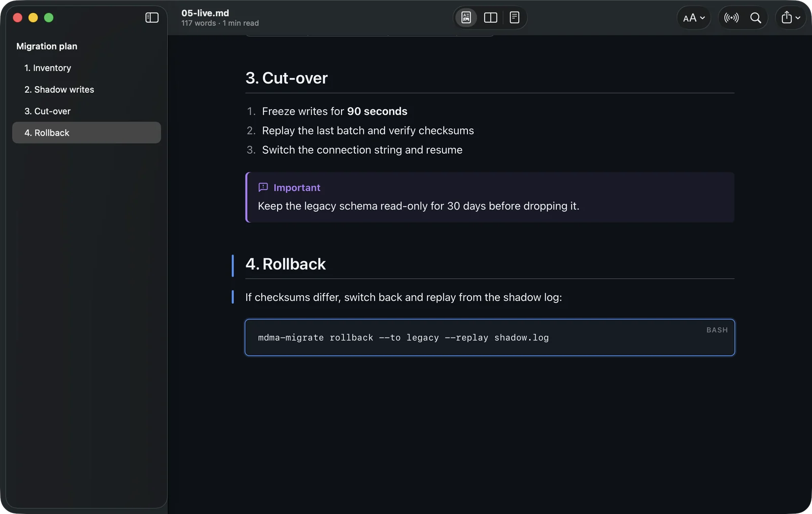
Task: Click inside the rollback code block
Action: point(490,337)
